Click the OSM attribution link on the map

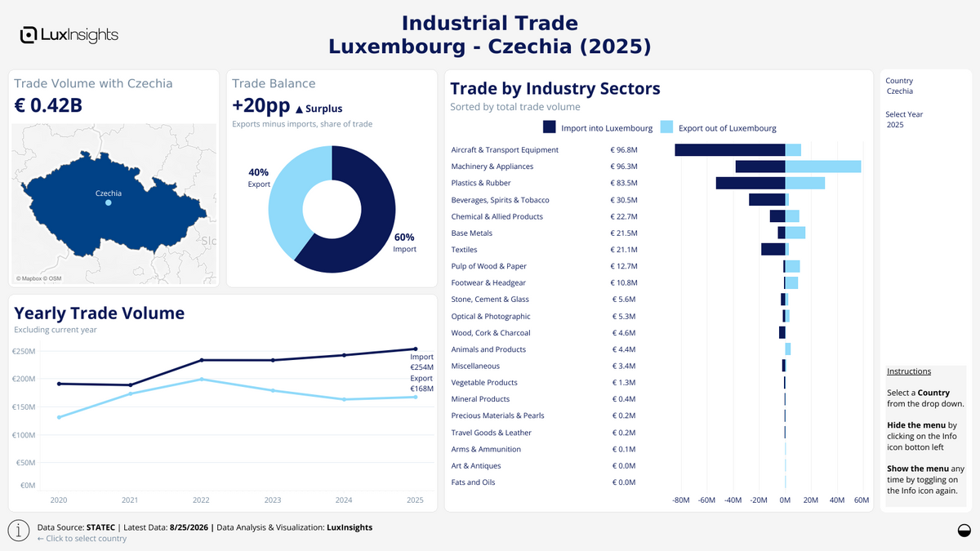(55, 278)
